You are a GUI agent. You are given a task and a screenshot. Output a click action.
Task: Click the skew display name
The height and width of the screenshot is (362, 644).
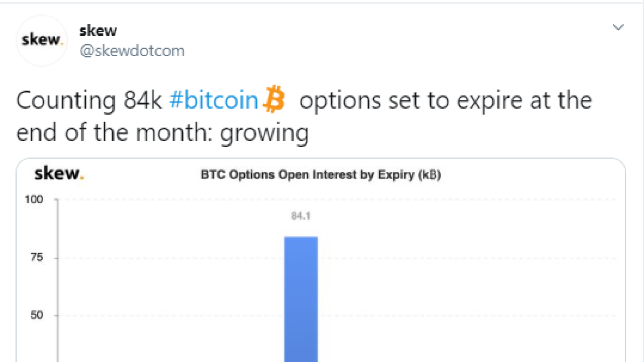point(98,31)
